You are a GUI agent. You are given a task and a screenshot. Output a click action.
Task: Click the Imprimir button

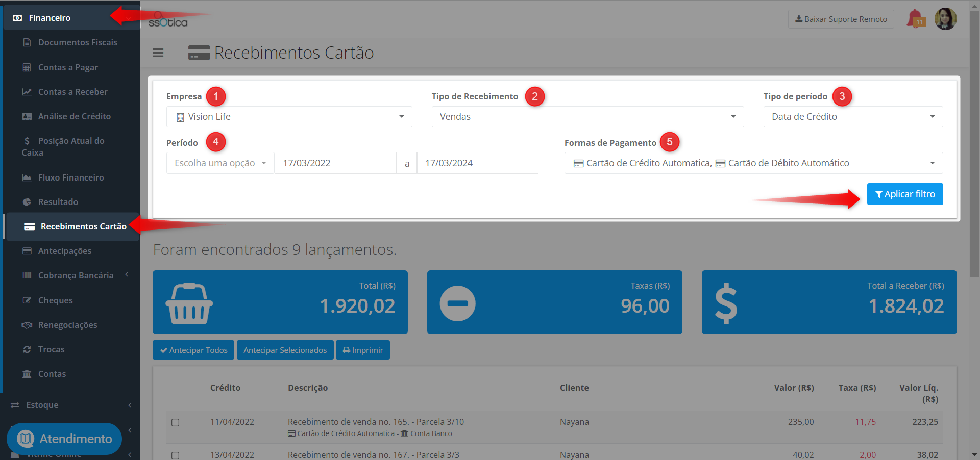point(363,350)
